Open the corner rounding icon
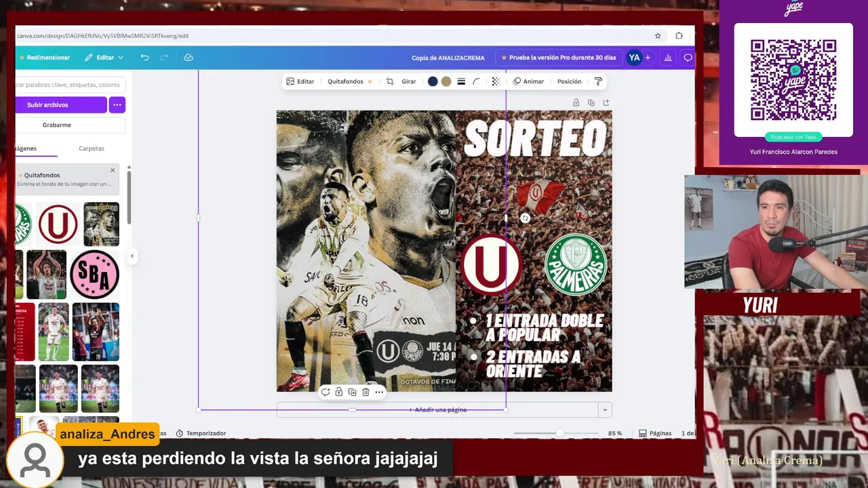868x488 pixels. tap(476, 81)
